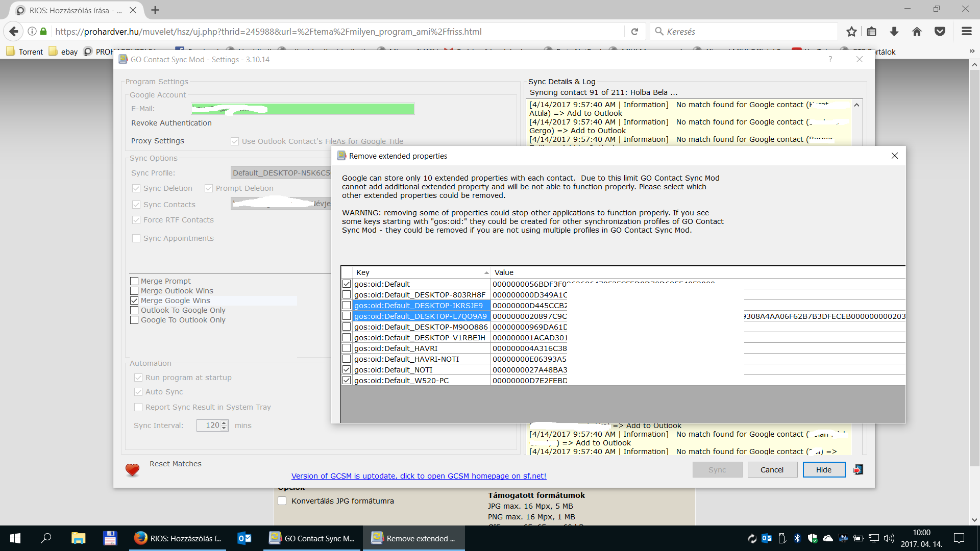Open the ebay bookmark folder
This screenshot has height=551, width=980.
tap(63, 52)
